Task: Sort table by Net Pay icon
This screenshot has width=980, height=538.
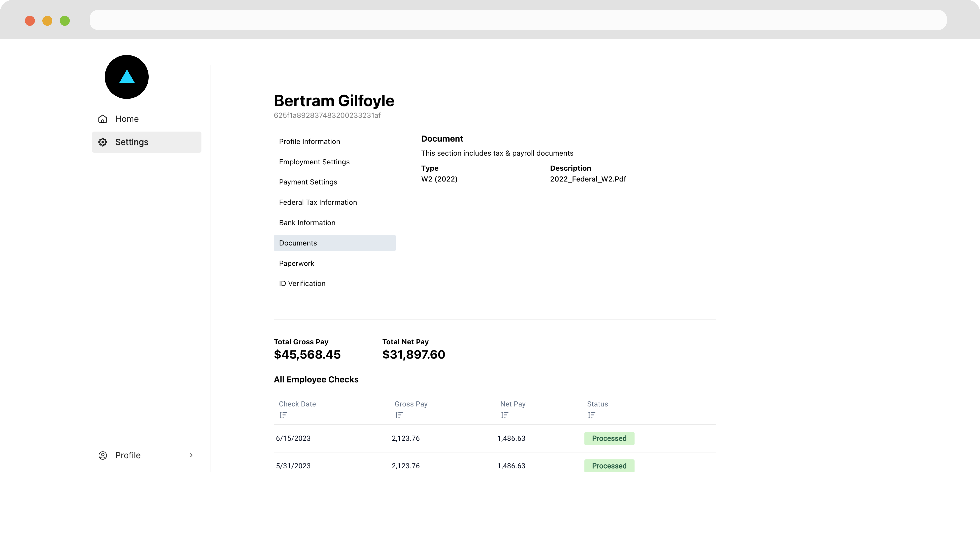Action: coord(505,415)
